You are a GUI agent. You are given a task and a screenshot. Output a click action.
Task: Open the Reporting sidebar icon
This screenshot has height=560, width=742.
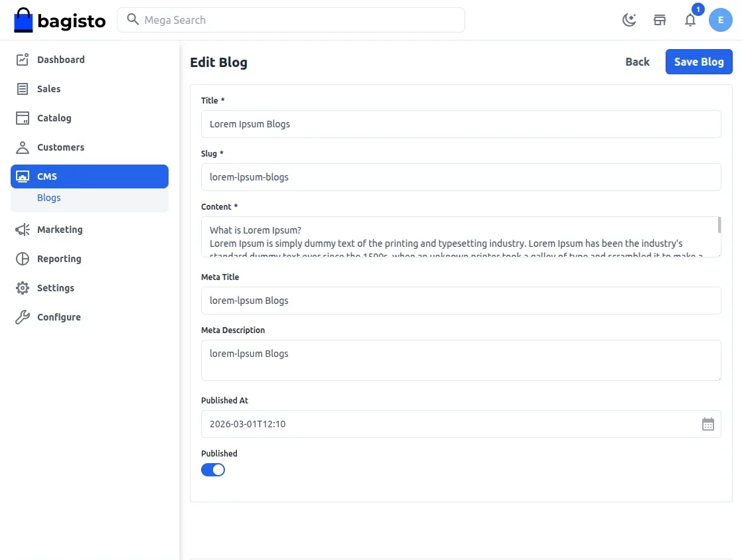[21, 259]
